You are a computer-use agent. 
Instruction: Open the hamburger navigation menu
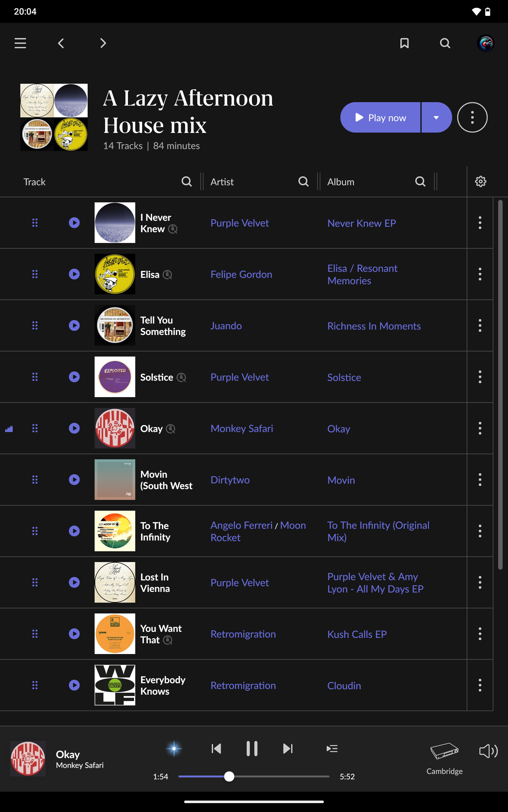click(20, 43)
